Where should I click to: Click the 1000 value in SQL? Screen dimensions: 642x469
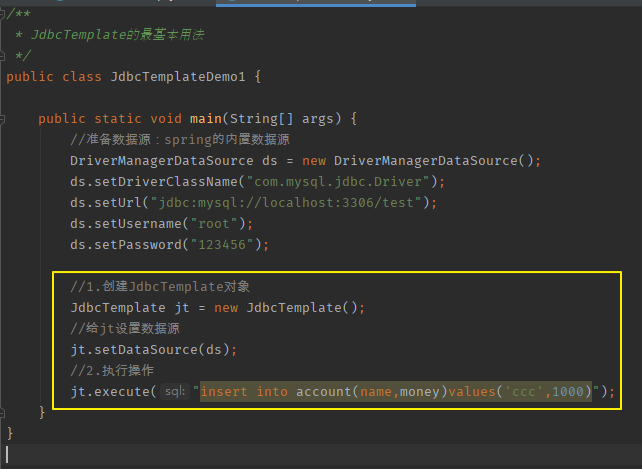point(567,392)
